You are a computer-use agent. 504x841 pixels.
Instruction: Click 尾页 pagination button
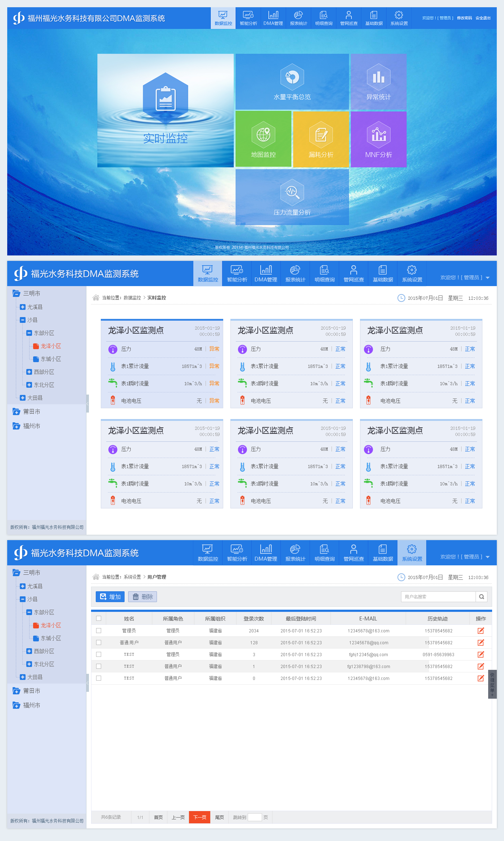tap(220, 817)
